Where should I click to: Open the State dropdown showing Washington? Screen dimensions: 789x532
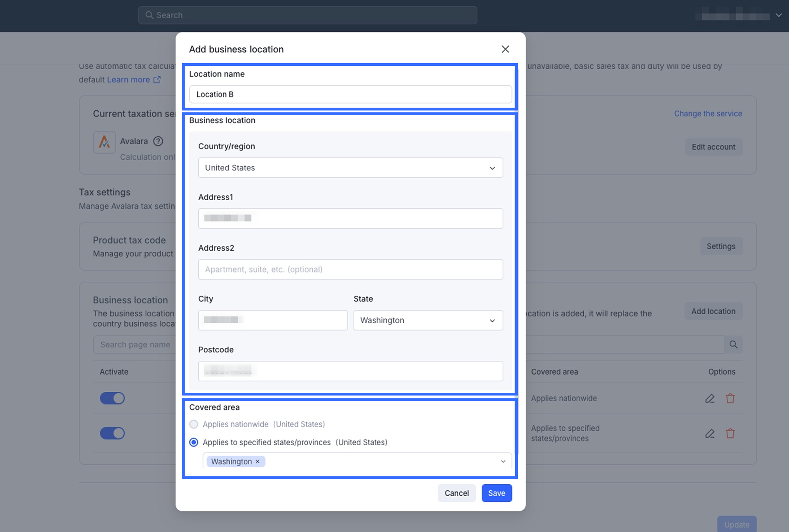pos(428,320)
